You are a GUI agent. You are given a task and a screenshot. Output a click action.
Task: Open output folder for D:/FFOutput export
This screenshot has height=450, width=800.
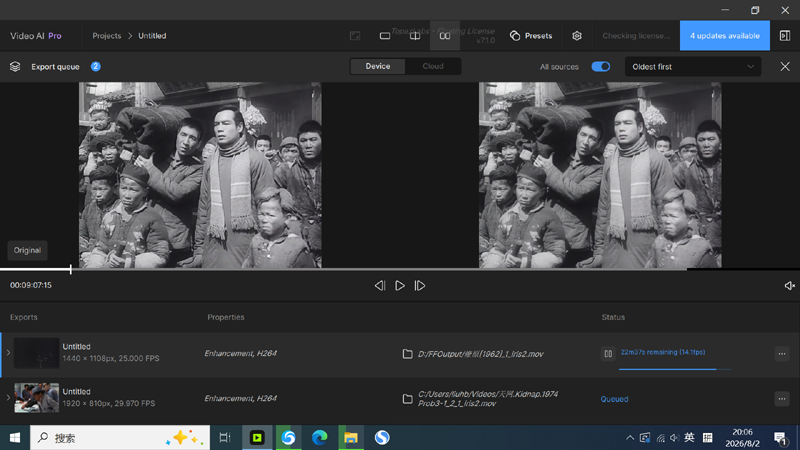pos(407,354)
